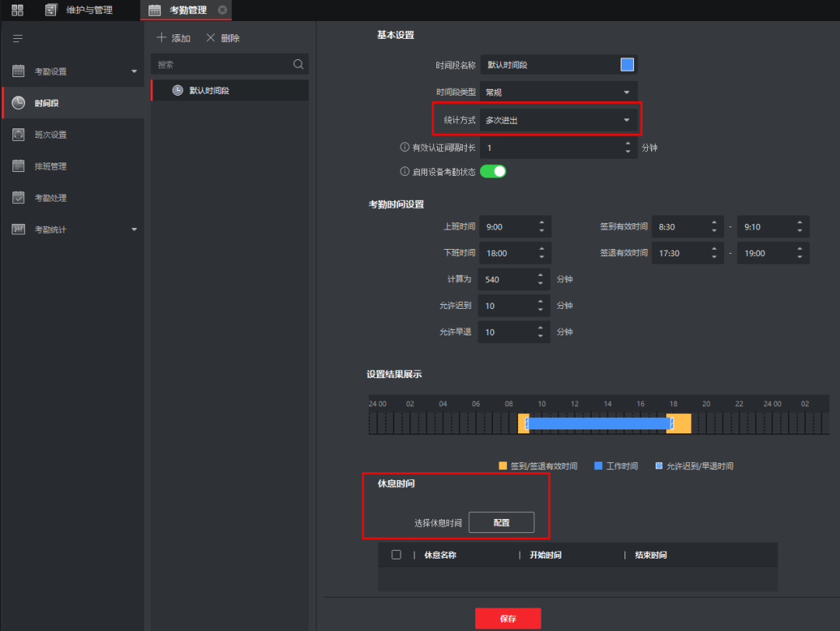Toggle 启用设备考勤状态 switch off

tap(493, 171)
